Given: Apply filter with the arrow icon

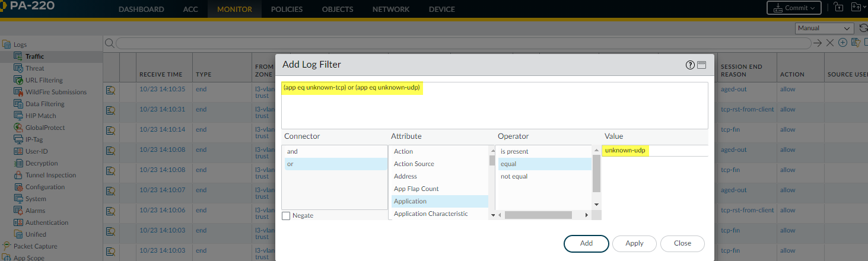Looking at the screenshot, I should click(818, 43).
